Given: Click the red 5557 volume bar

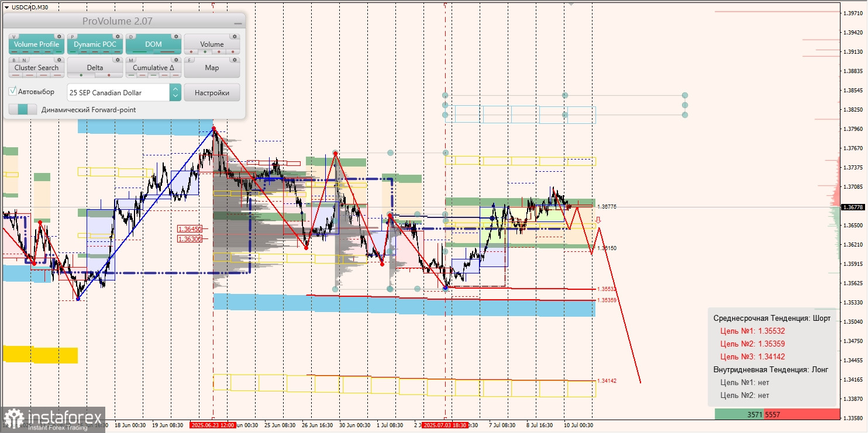Looking at the screenshot, I should (801, 414).
